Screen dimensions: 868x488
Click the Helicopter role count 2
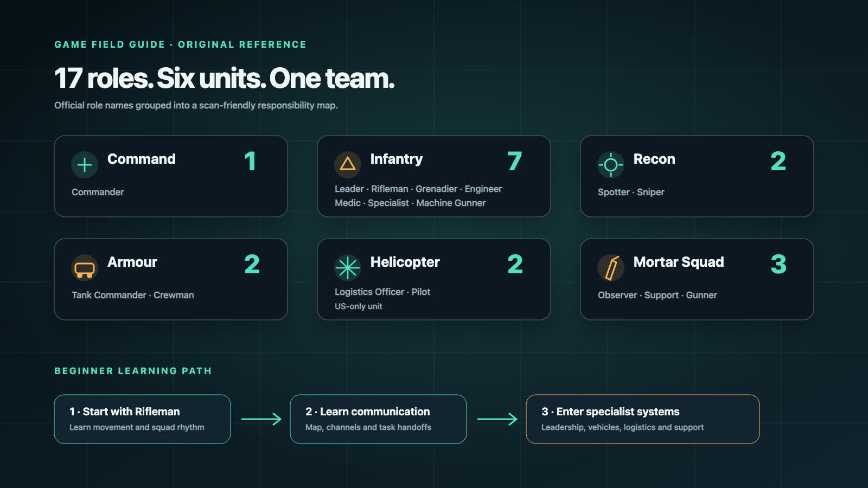(x=515, y=264)
